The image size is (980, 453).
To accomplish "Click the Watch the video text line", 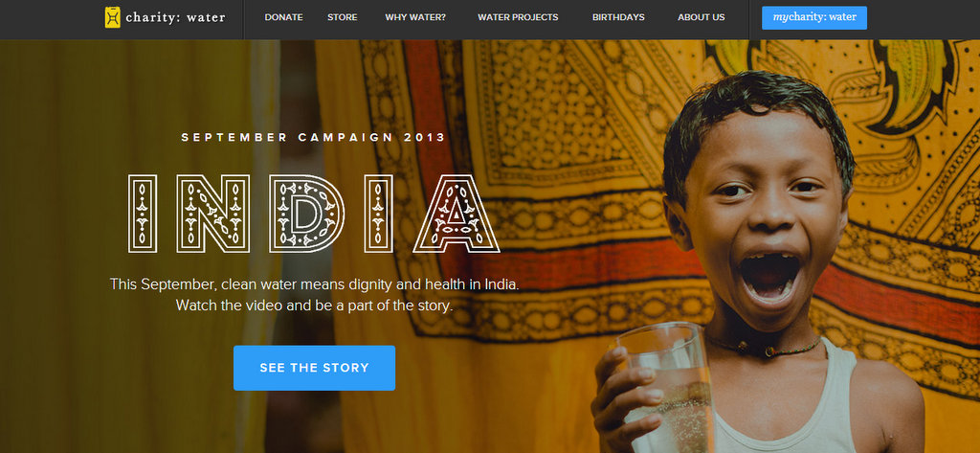I will click(314, 306).
